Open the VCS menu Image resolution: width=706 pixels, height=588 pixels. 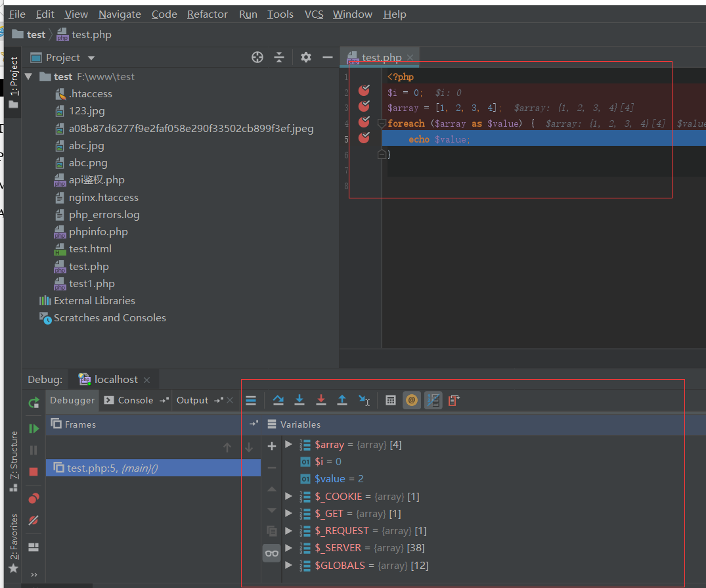point(314,14)
